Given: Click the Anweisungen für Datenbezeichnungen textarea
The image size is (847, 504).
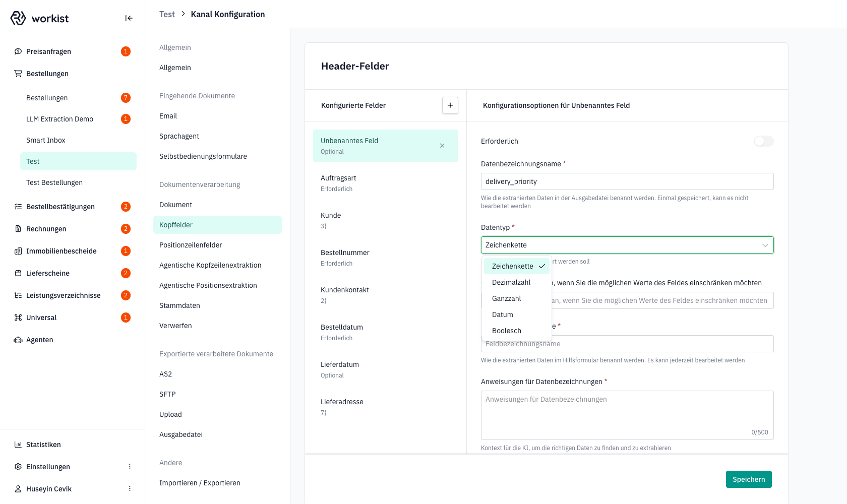Looking at the screenshot, I should tap(627, 415).
